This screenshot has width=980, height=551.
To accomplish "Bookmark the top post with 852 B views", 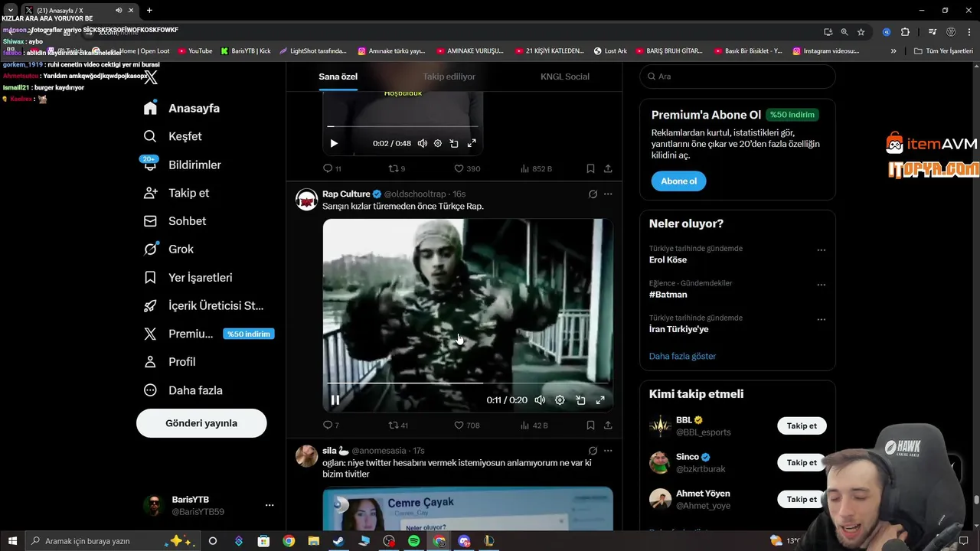I will [x=590, y=168].
